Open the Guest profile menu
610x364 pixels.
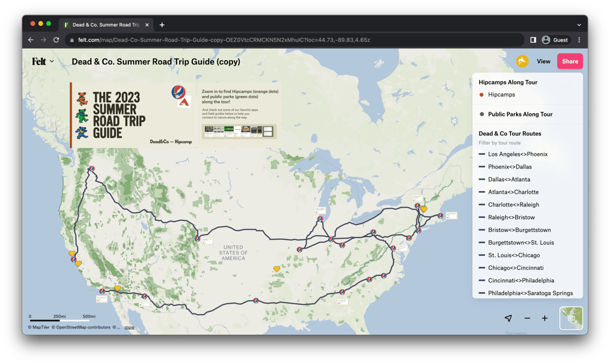pos(555,40)
